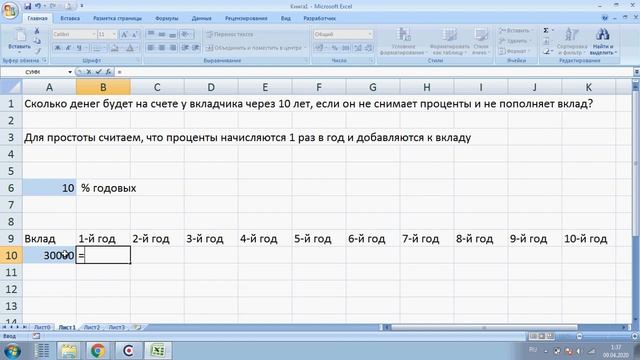
Task: Toggle Merge and Center (Объединить и поместить в центре)
Action: [x=256, y=48]
